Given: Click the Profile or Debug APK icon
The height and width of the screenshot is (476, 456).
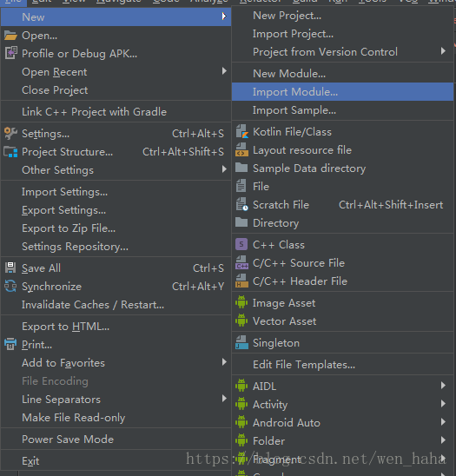Looking at the screenshot, I should (10, 53).
